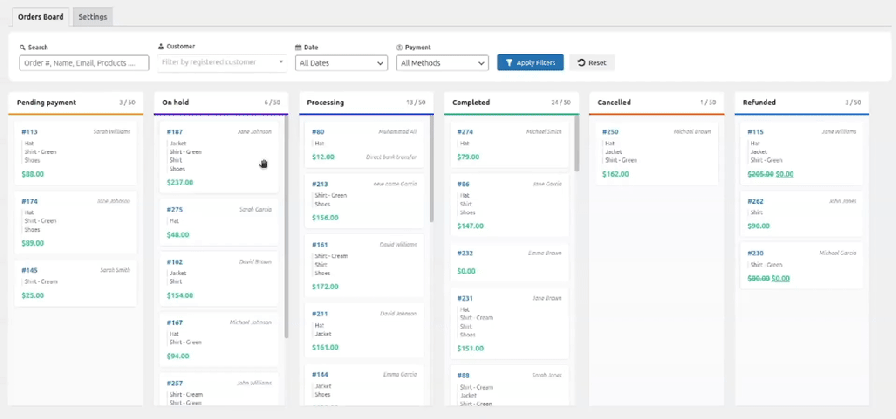
Task: Open order #231 by Jane Brown
Action: [510, 324]
